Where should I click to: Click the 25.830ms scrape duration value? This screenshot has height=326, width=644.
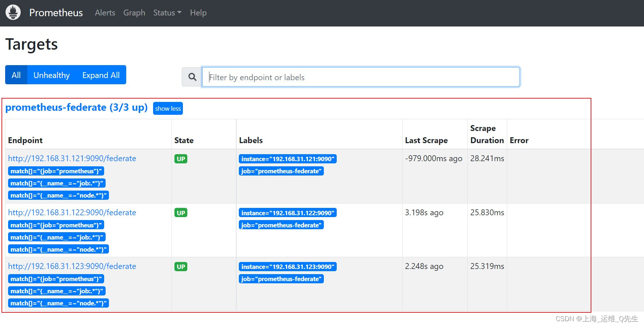487,213
